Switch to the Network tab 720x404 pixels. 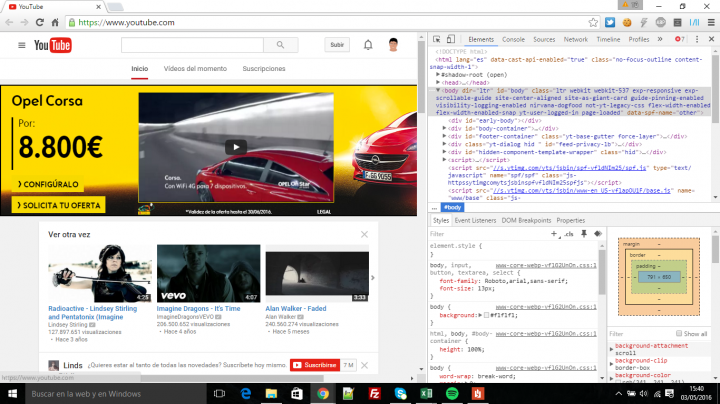tap(576, 39)
